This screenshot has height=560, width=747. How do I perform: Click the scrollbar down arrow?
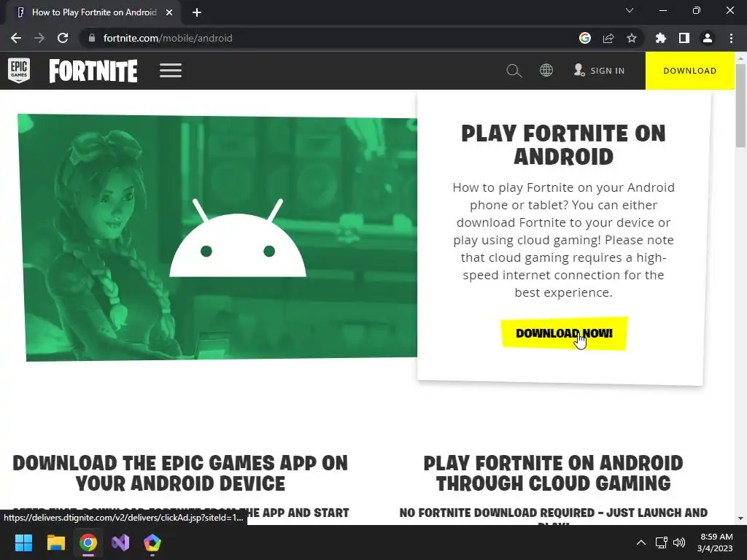pos(740,518)
